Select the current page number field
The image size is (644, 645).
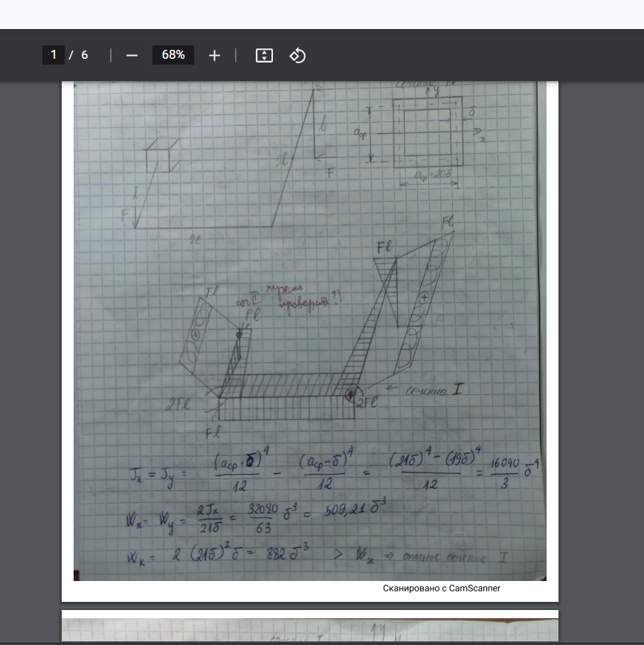[x=53, y=55]
